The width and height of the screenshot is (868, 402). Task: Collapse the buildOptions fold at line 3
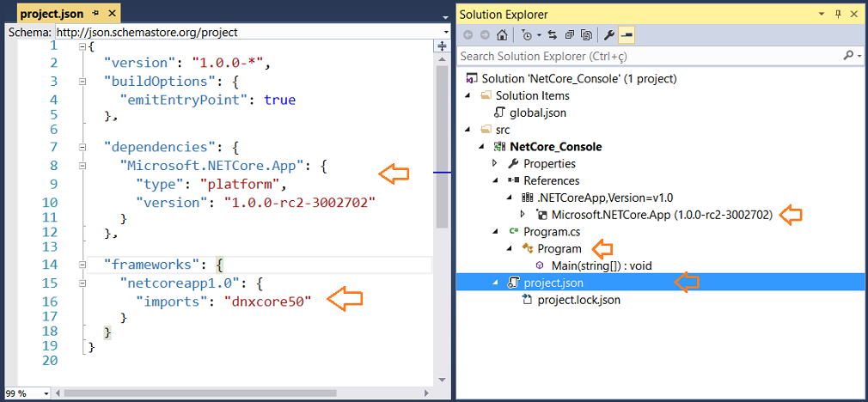(x=83, y=82)
